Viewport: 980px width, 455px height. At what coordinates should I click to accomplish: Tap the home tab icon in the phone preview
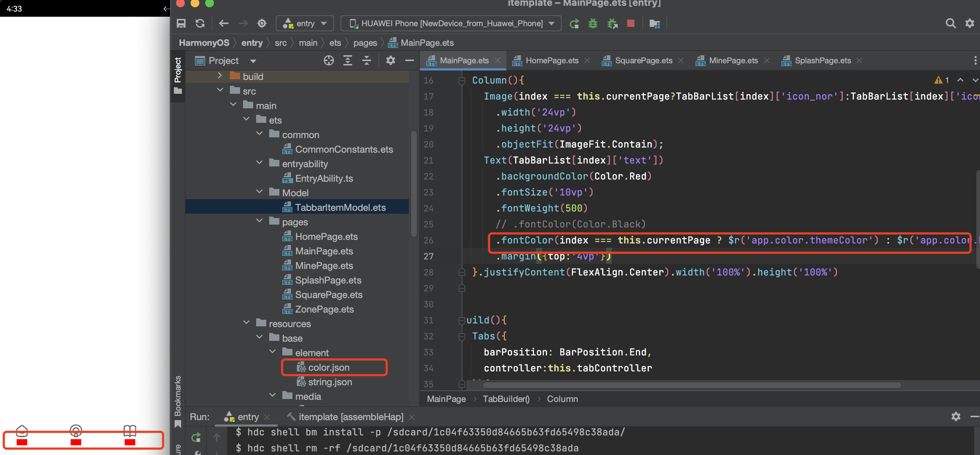click(x=22, y=431)
